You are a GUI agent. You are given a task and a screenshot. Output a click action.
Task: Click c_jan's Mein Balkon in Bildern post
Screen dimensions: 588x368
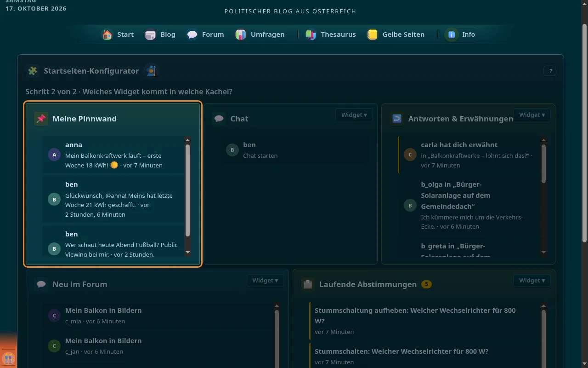pyautogui.click(x=158, y=346)
